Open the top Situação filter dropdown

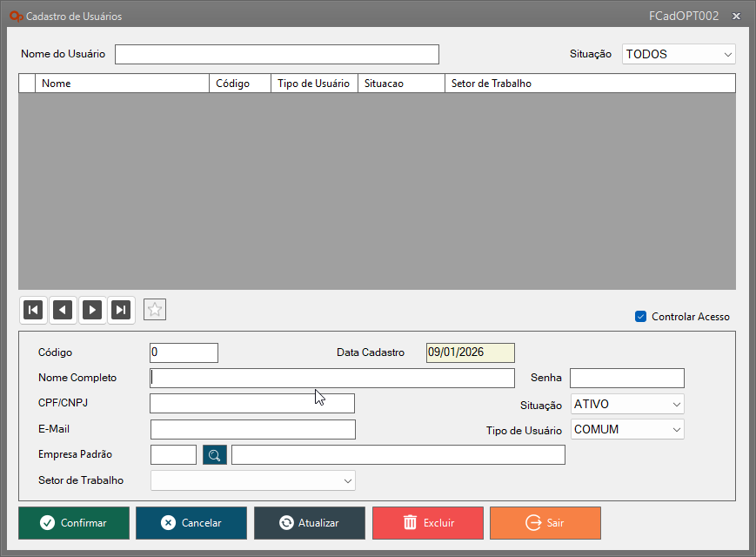point(679,54)
